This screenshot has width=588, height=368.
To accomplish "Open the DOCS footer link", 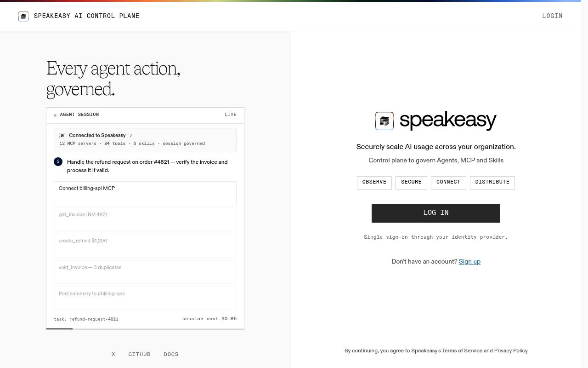I will pos(171,354).
